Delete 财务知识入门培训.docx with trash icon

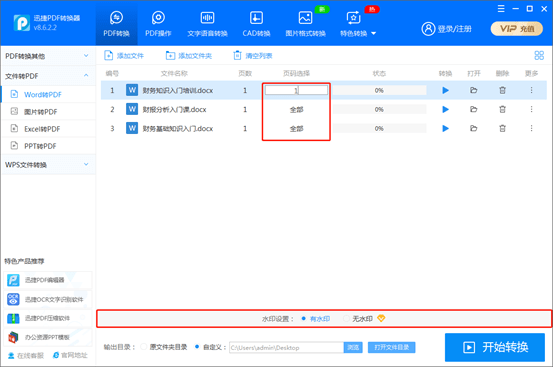[x=503, y=90]
